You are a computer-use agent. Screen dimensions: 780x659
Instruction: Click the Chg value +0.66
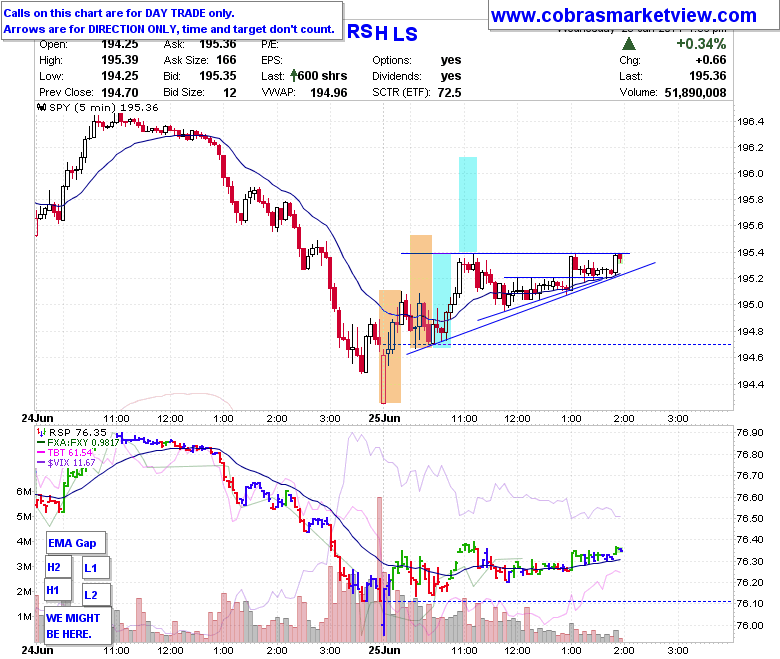pyautogui.click(x=711, y=60)
